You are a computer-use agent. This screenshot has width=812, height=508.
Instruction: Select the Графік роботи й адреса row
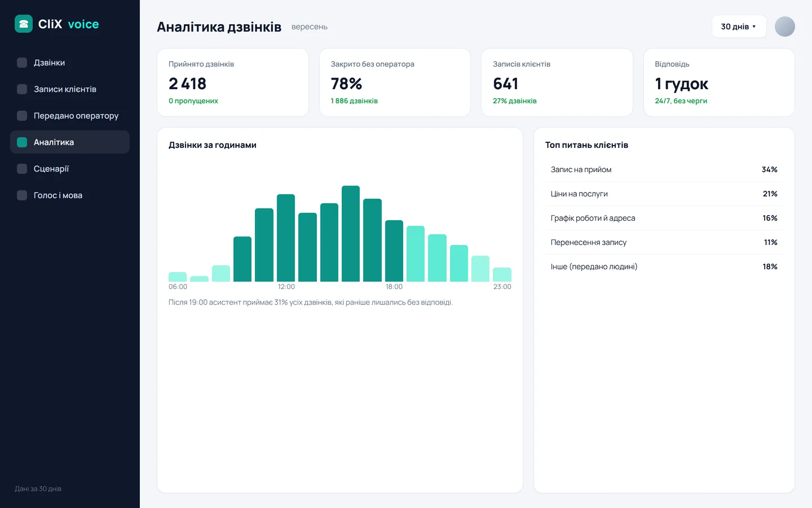pyautogui.click(x=664, y=218)
